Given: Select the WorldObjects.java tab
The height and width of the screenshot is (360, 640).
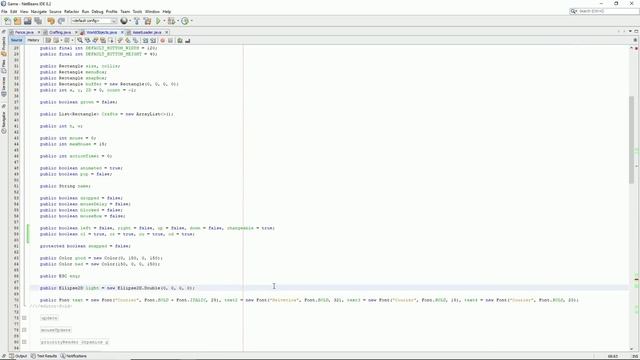Looking at the screenshot, I should coord(102,32).
